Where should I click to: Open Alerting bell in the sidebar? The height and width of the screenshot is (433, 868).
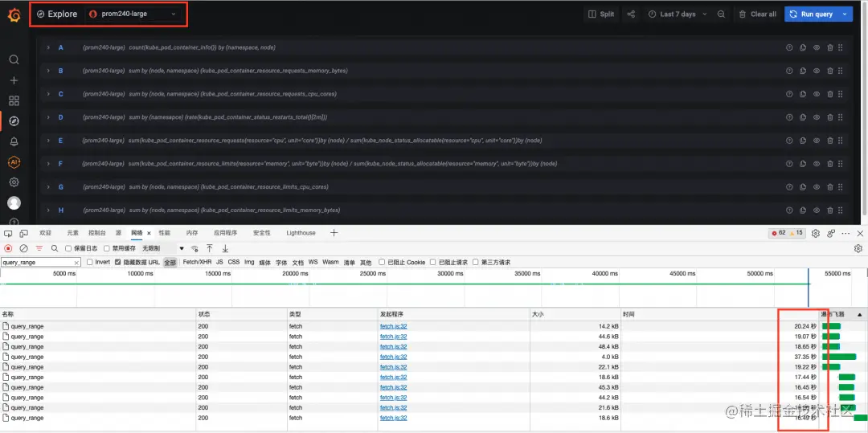(14, 141)
